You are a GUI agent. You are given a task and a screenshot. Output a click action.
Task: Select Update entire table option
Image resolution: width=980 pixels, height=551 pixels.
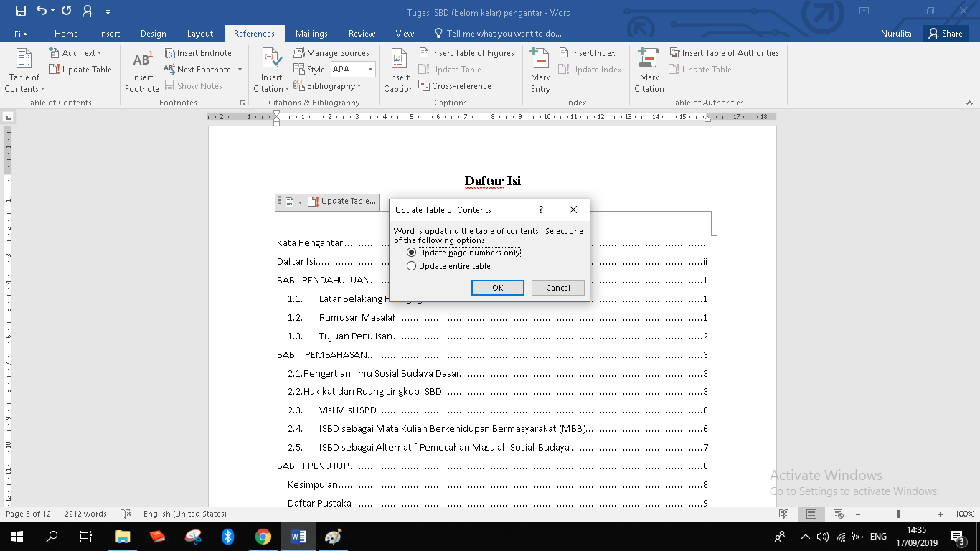click(x=412, y=266)
